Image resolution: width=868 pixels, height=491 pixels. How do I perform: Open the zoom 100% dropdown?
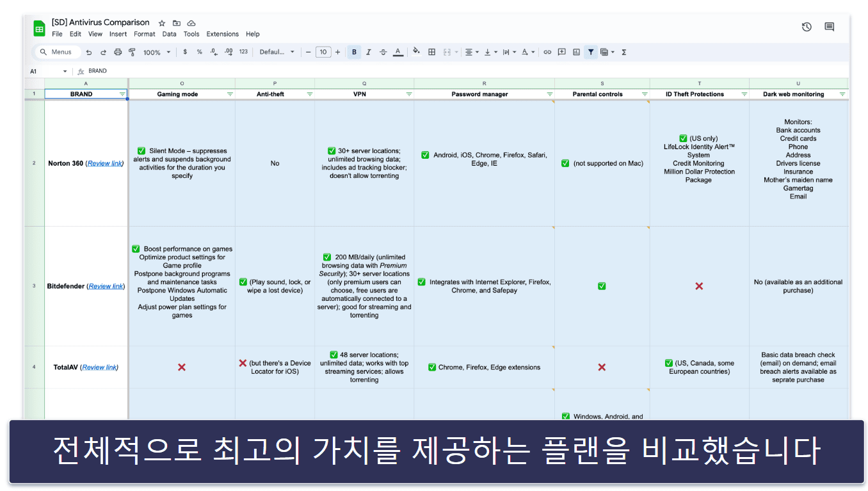tap(157, 52)
